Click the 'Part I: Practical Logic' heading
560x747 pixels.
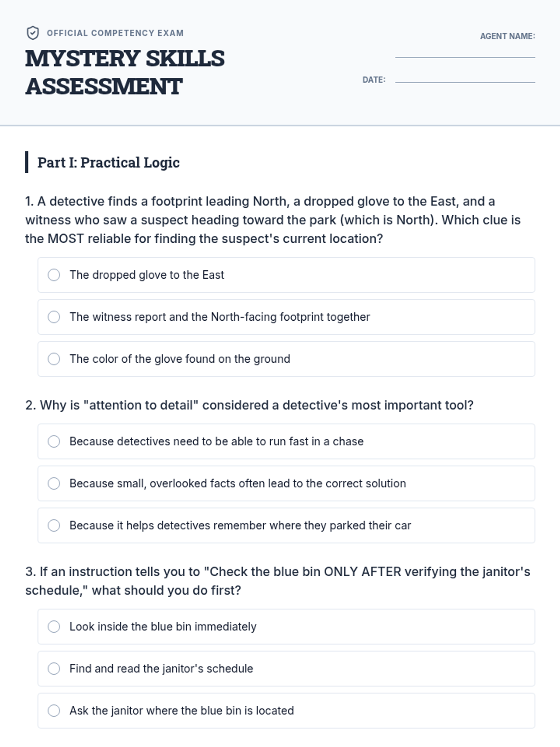[x=108, y=162]
